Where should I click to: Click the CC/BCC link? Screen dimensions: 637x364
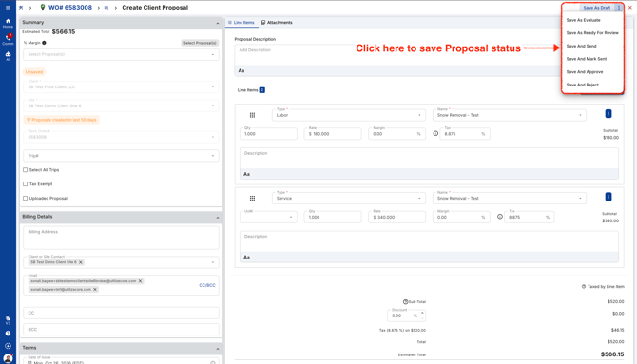pyautogui.click(x=207, y=285)
